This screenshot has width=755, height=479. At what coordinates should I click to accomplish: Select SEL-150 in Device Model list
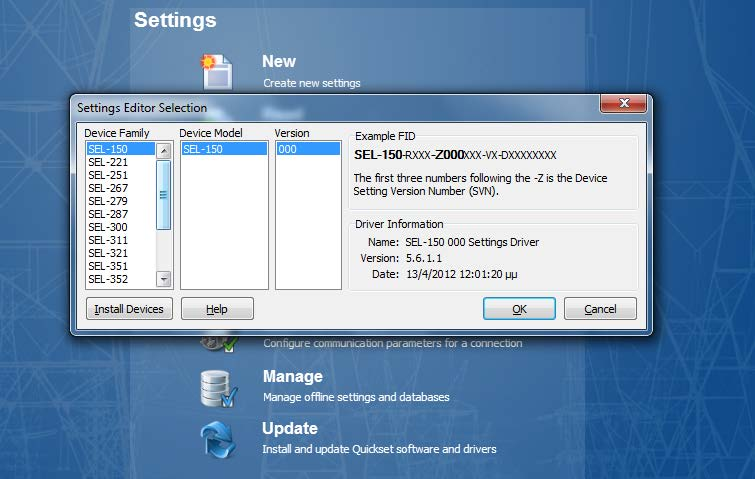[x=224, y=149]
